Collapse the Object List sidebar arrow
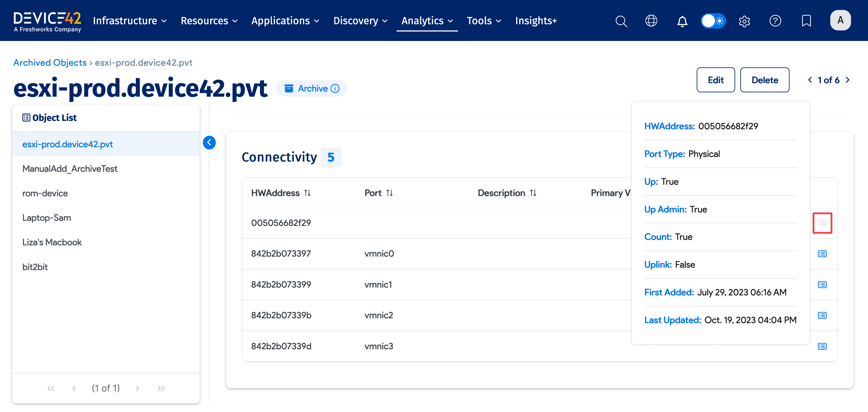This screenshot has height=412, width=868. click(209, 142)
